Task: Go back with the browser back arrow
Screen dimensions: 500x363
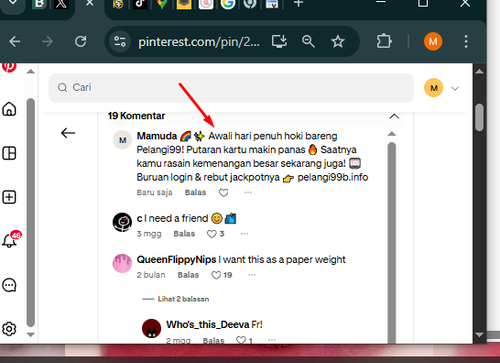Action: point(15,42)
